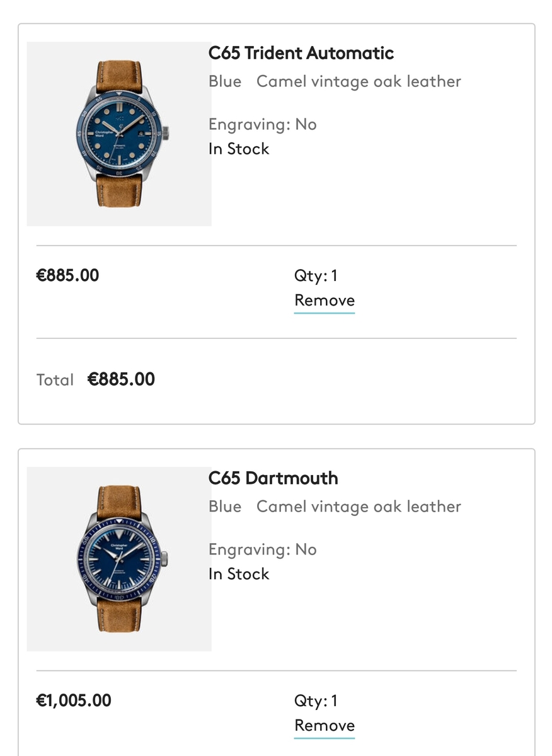Click the C65 Trident Automatic product title

point(301,54)
